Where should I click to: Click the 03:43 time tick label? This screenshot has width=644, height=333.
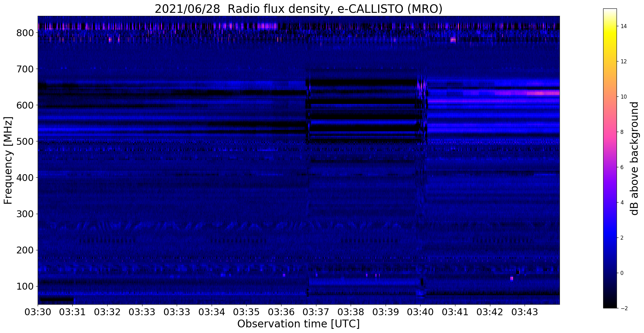(x=525, y=312)
